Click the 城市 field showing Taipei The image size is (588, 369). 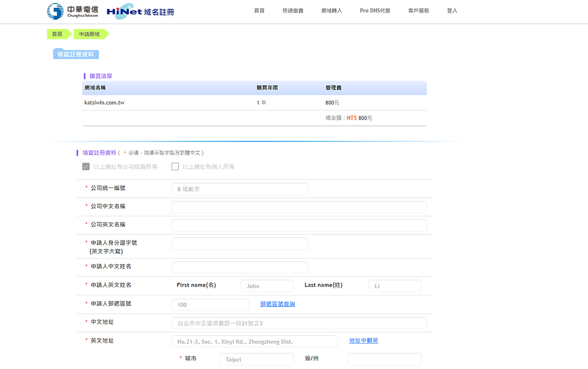(x=256, y=358)
